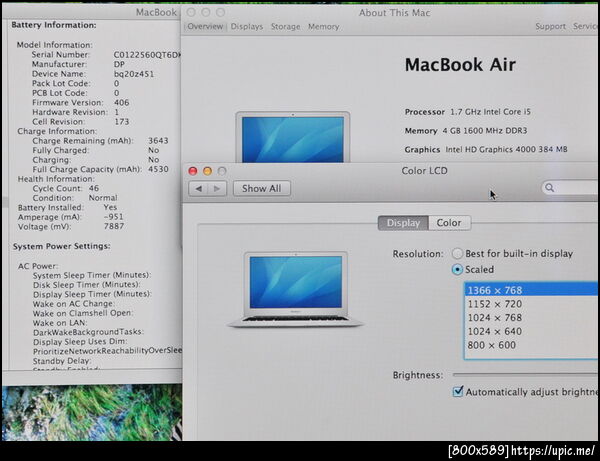
Task: Click Full Charge Capacity value 4530
Action: tap(158, 169)
